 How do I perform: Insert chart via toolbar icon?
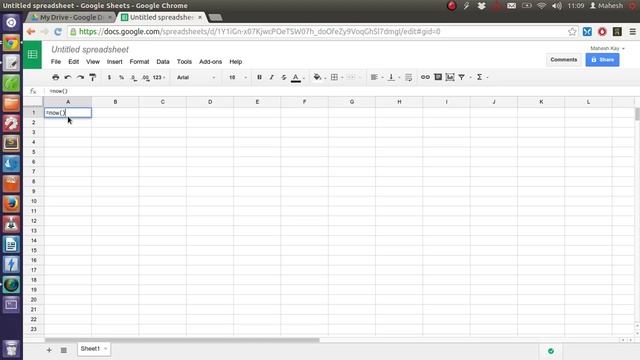point(450,77)
